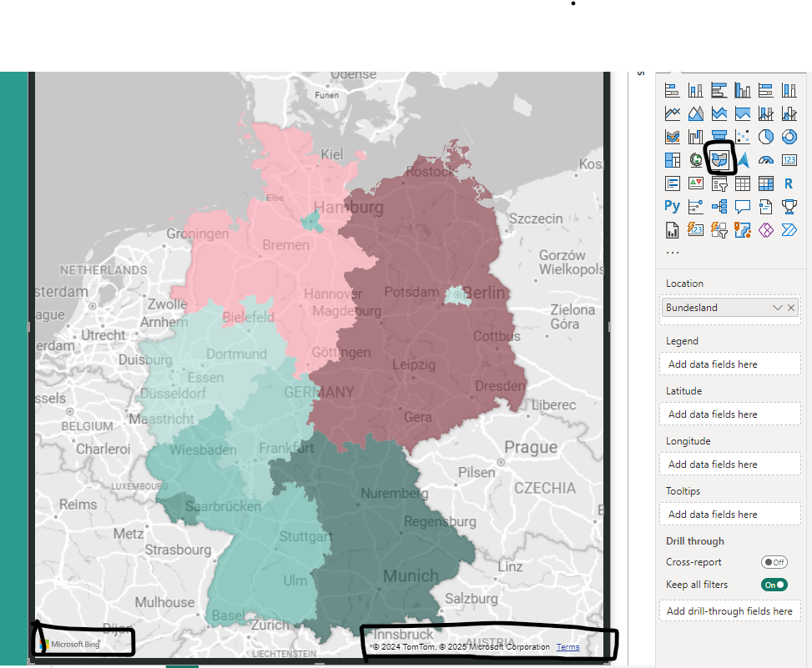This screenshot has width=812, height=668.
Task: Select the Decomposition tree visual
Action: click(719, 207)
